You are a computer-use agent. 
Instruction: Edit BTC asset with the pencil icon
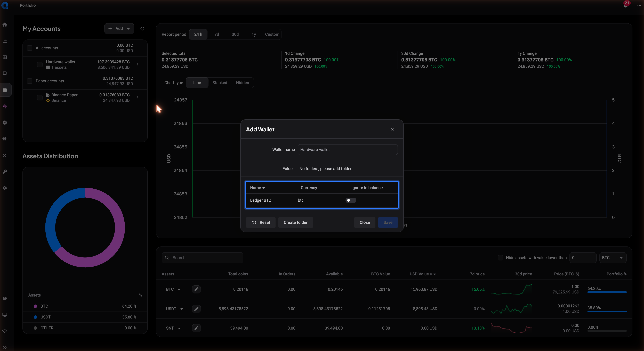196,289
